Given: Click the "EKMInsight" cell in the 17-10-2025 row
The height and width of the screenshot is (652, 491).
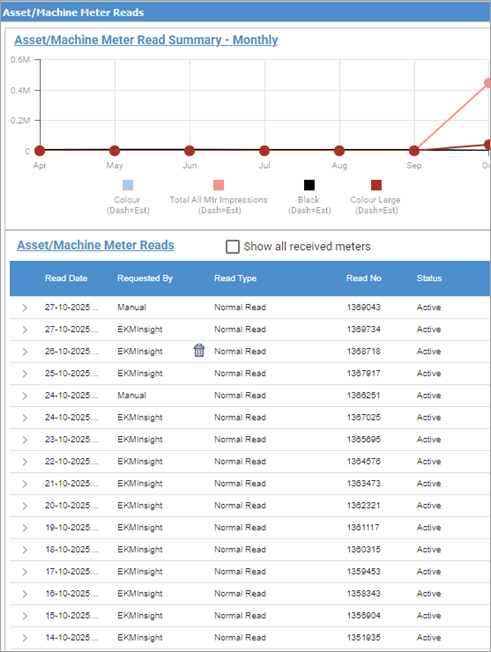Looking at the screenshot, I should pyautogui.click(x=140, y=572).
